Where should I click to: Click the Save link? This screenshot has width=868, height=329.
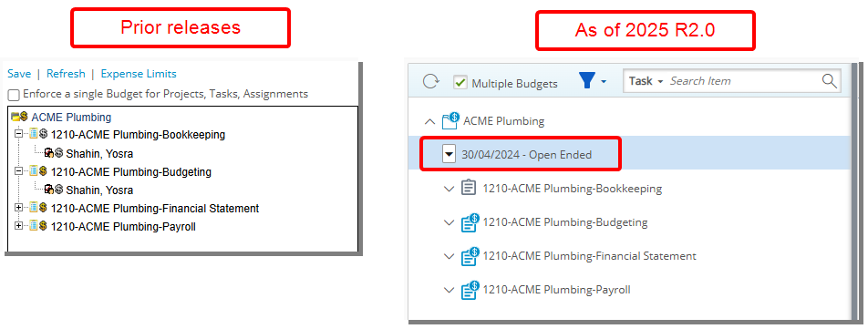click(19, 74)
